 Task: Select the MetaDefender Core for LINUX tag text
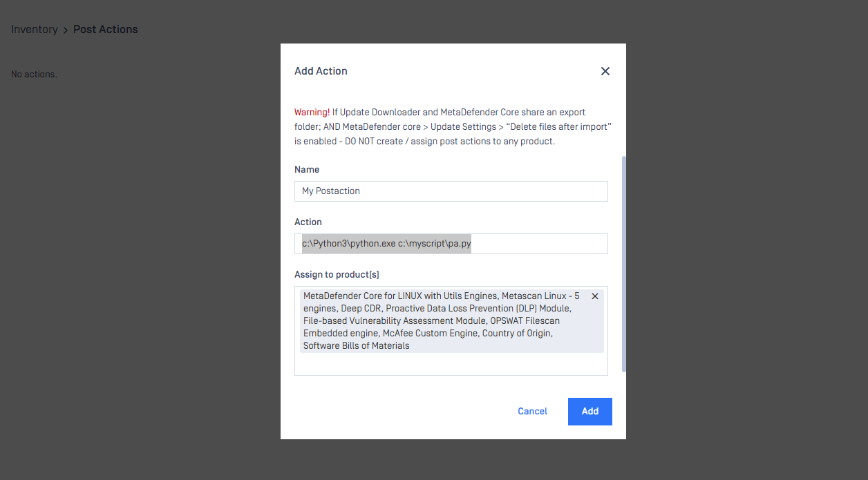tap(442, 321)
